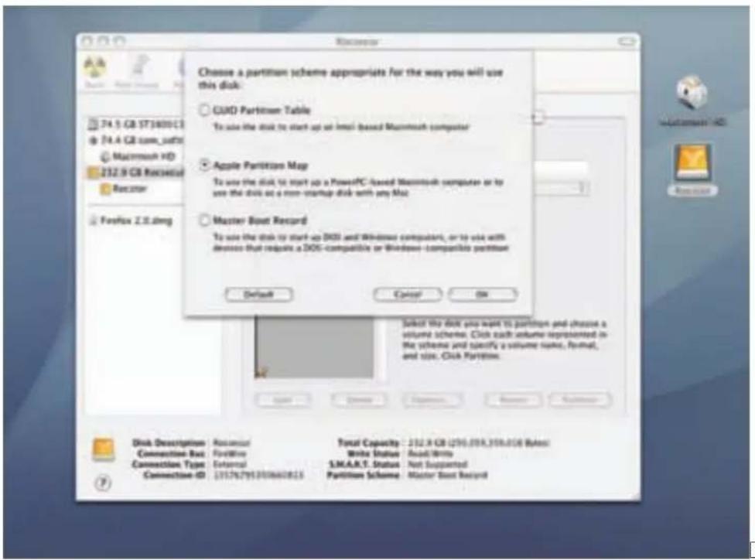
Task: Select the 74.4 GB volume row in sidebar
Action: pos(136,140)
